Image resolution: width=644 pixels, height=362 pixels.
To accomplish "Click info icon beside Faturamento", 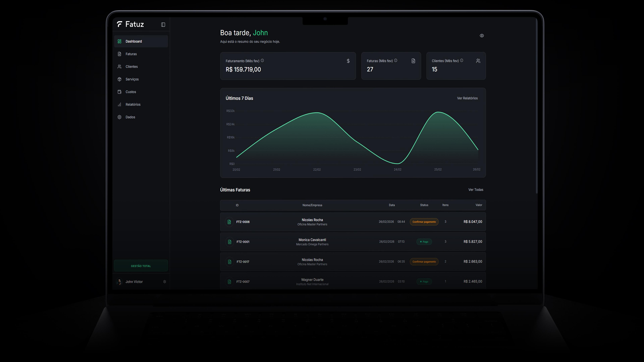I will tap(262, 61).
